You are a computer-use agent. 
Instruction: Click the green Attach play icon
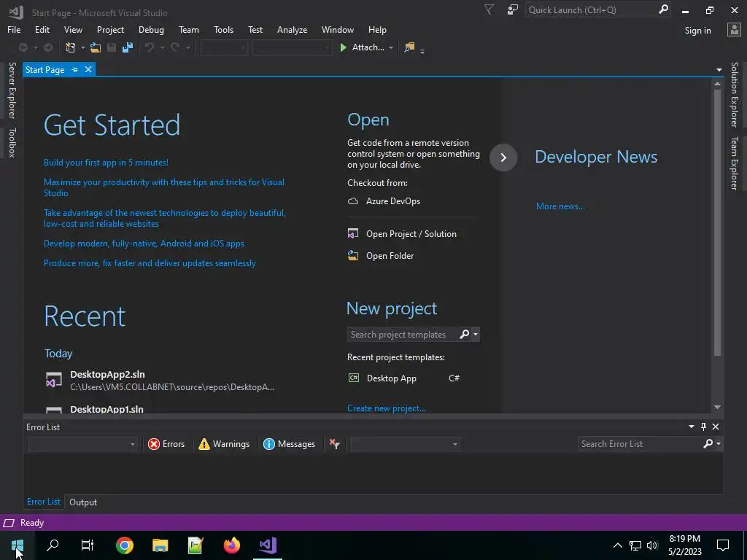[x=343, y=47]
